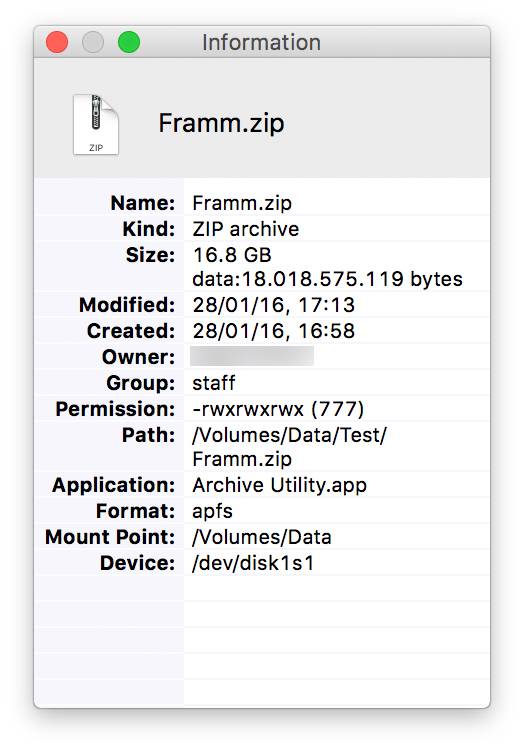Click the Path value /Volumes/Data/Test/
The width and height of the screenshot is (524, 750).
[x=289, y=435]
